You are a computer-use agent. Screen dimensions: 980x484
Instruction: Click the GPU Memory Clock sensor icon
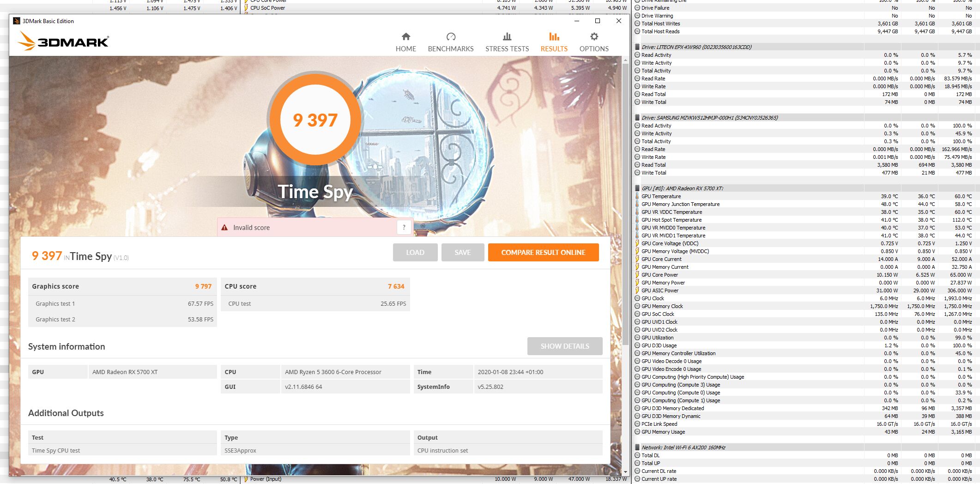637,306
